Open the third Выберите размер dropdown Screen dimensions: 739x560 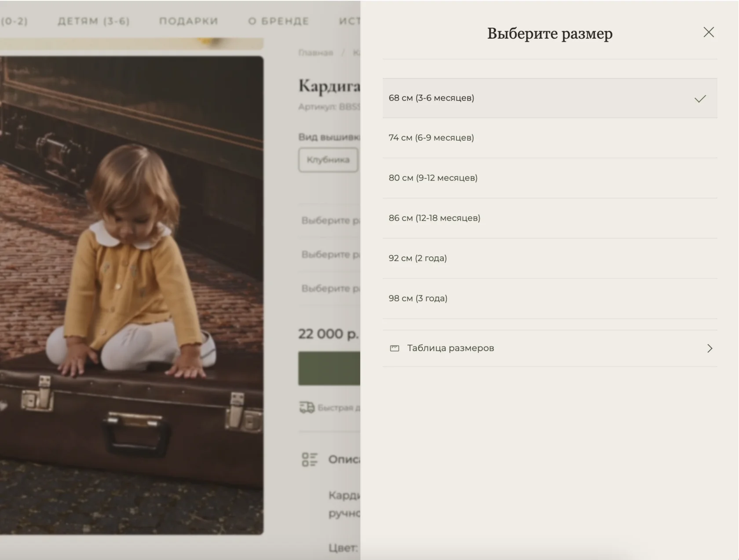330,288
